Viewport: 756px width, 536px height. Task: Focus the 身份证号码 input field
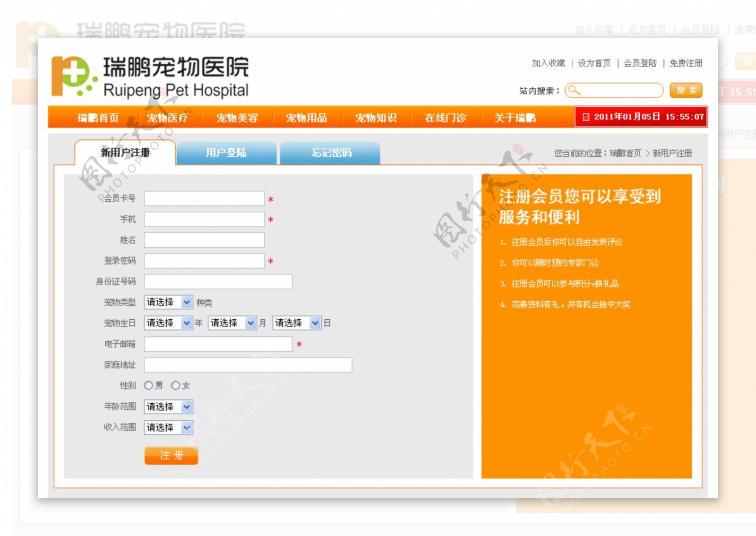[218, 281]
